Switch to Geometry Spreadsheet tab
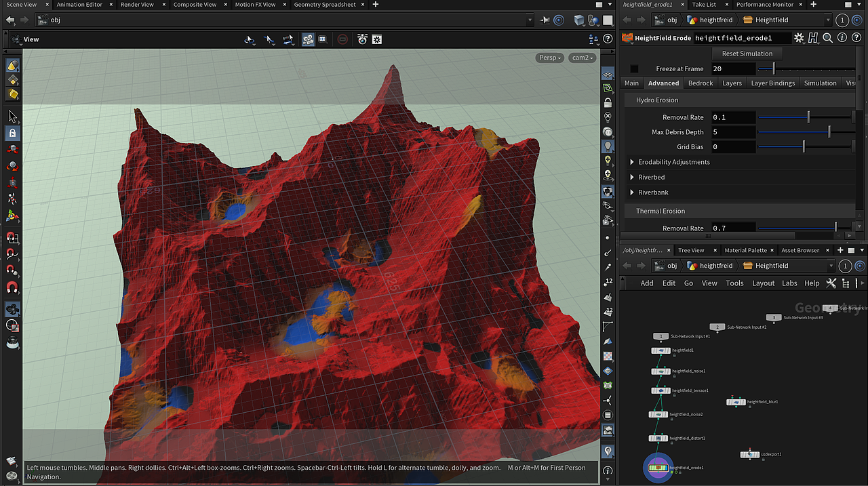This screenshot has width=868, height=486. tap(325, 4)
